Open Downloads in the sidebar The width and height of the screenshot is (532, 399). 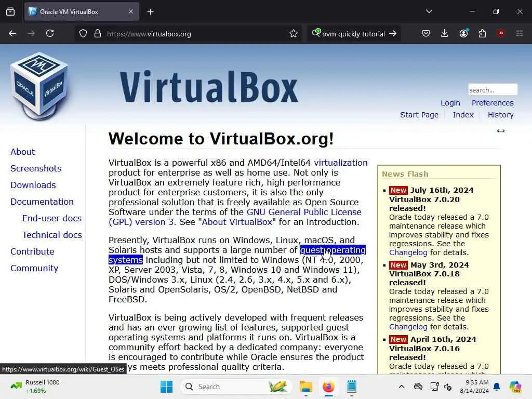[x=33, y=185]
